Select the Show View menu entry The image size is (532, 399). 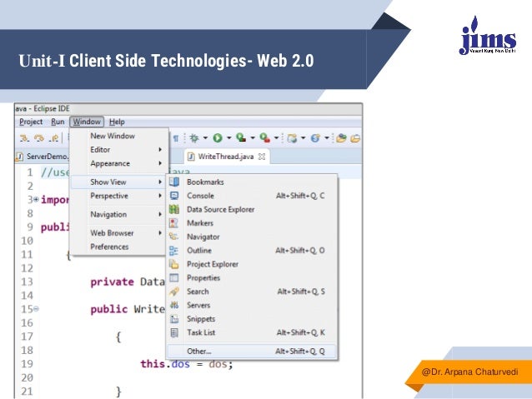[119, 182]
